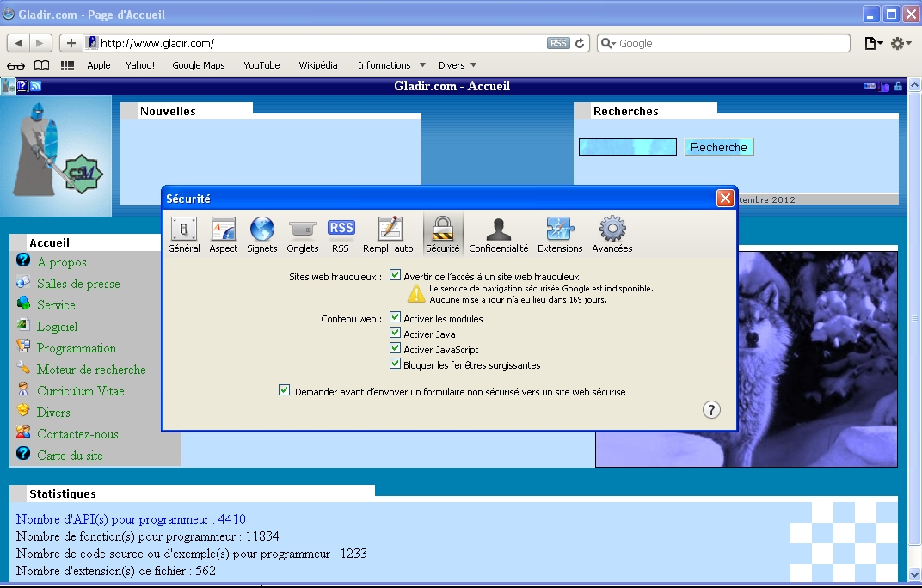Expand the Informations bookmarks dropdown

pos(391,65)
